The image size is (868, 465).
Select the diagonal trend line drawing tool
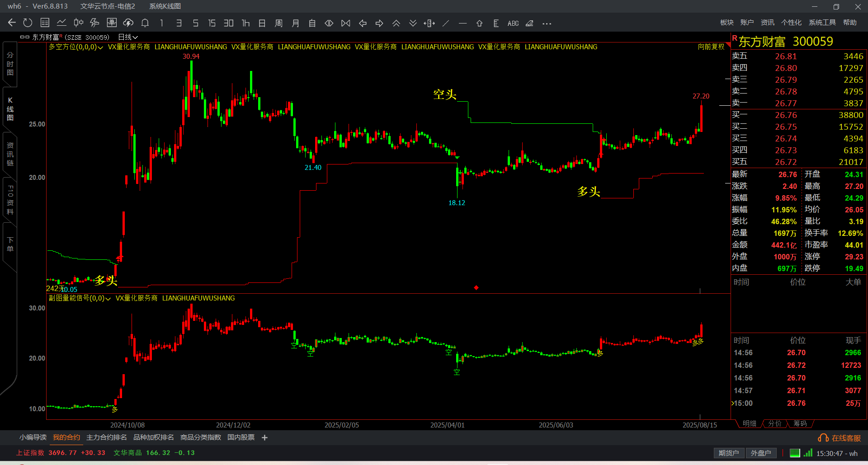click(446, 23)
